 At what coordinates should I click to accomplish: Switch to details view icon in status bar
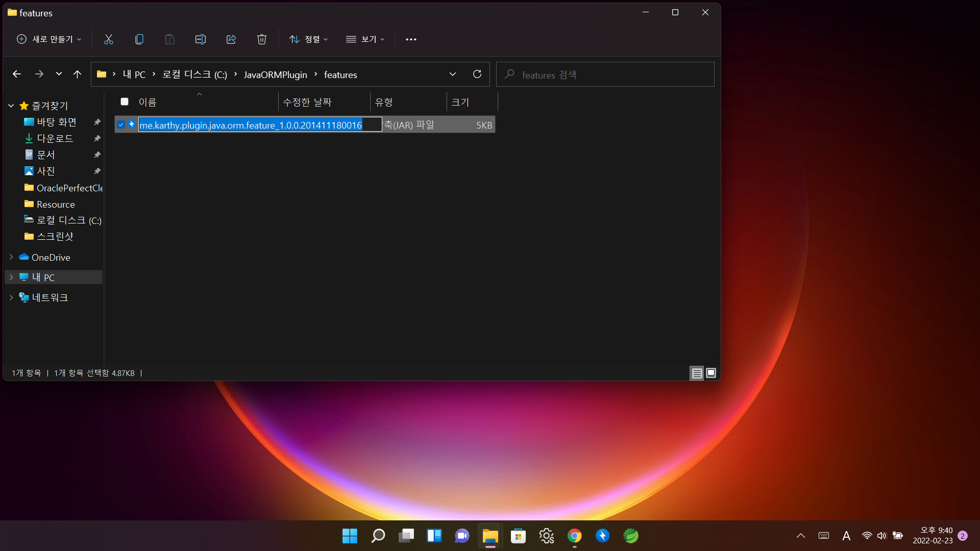click(697, 373)
